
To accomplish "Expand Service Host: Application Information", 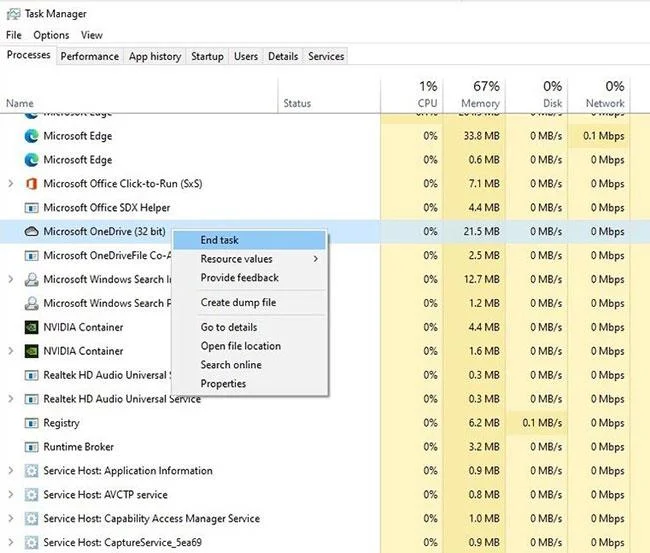I will coord(11,471).
